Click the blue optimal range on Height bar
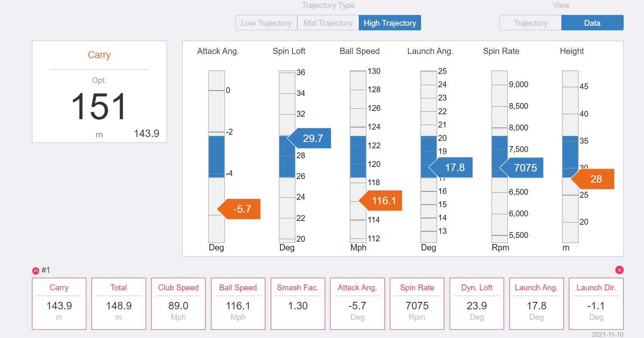Image resolution: width=644 pixels, height=338 pixels. (570, 157)
